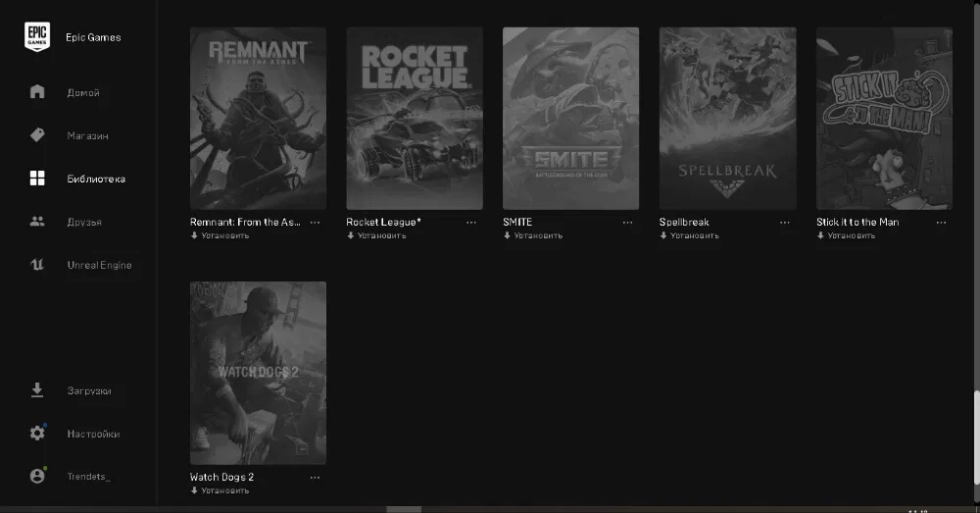Open three-dot menu for SMITE

click(627, 223)
